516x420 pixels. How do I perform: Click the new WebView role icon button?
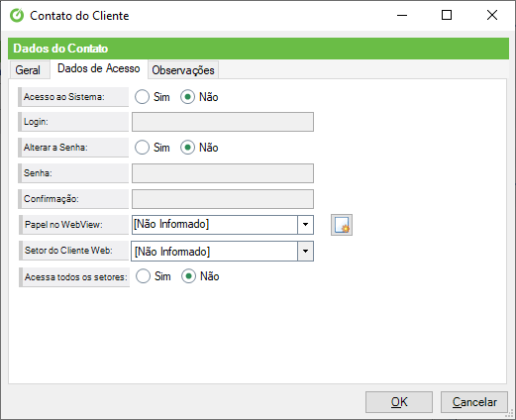point(342,225)
